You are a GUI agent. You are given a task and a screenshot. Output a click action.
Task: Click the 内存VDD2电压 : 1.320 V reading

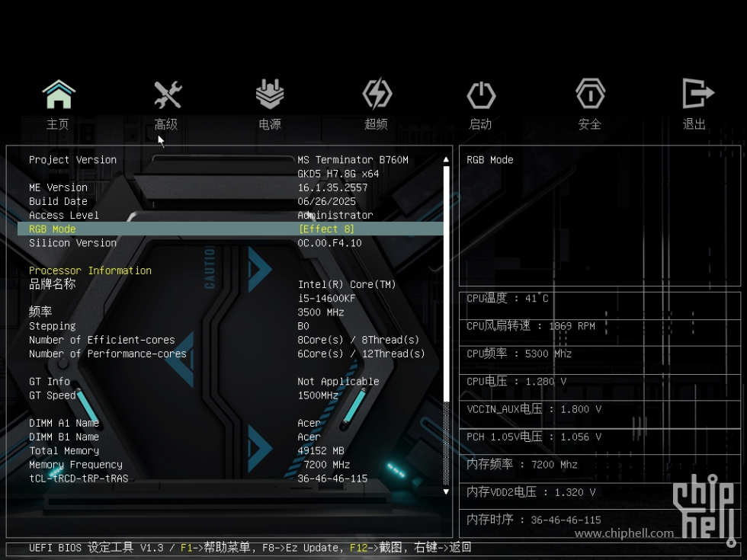click(x=531, y=491)
